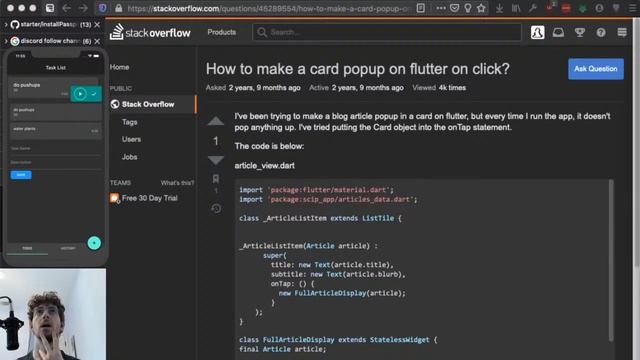Open Tags in the sidebar

129,122
